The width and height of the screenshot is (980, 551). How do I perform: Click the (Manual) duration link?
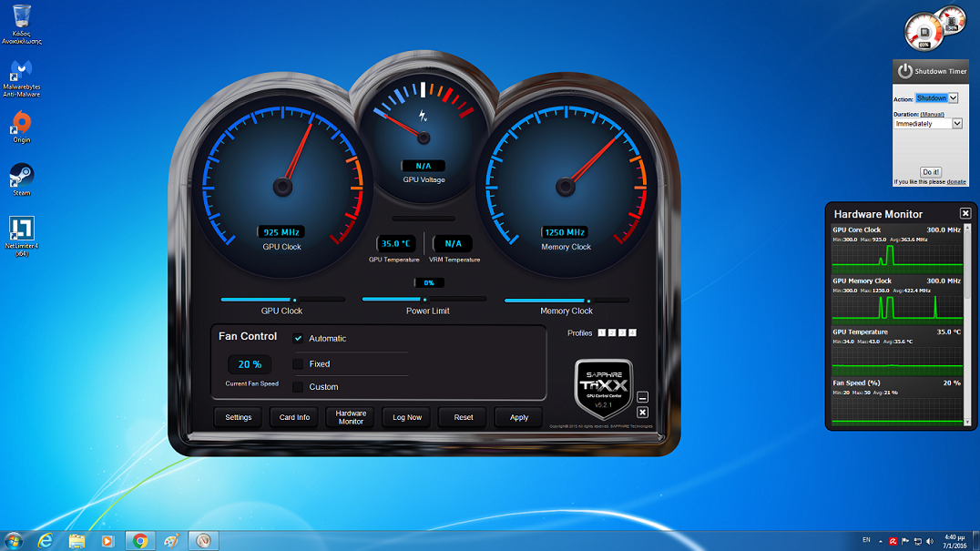(x=932, y=115)
